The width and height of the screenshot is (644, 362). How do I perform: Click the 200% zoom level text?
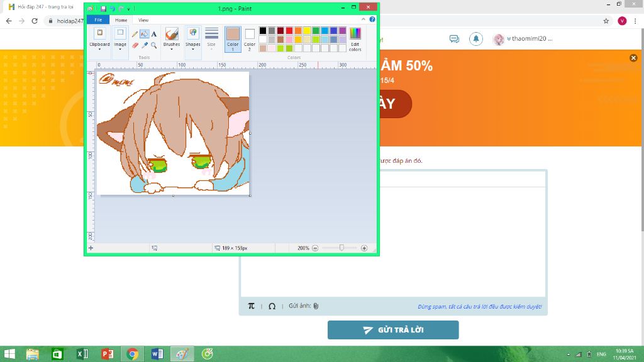tap(303, 248)
